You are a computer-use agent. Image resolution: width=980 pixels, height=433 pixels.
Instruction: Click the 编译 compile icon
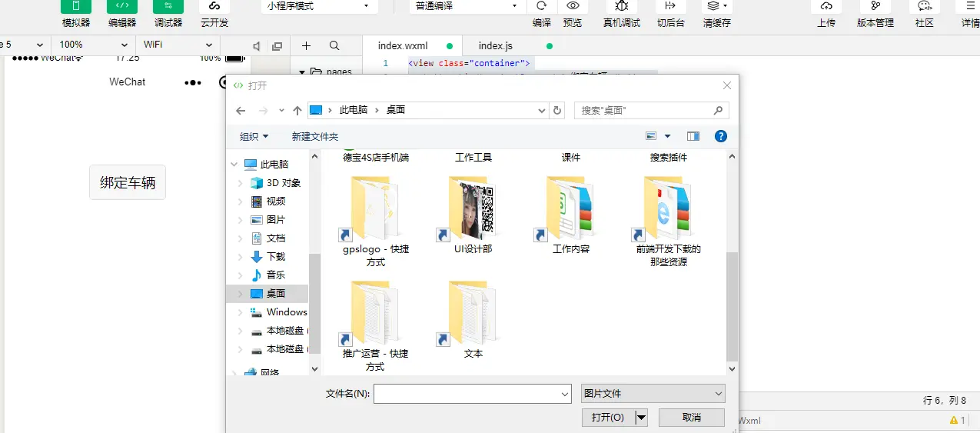pos(542,6)
